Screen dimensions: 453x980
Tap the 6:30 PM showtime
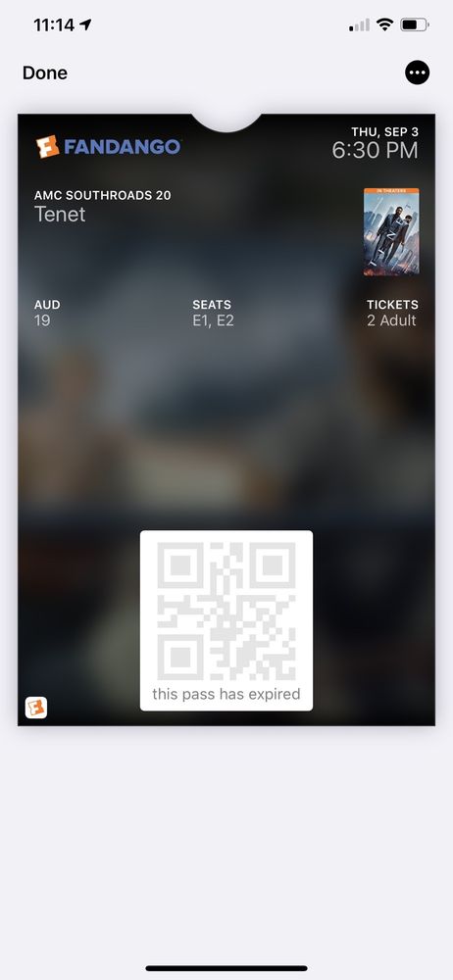click(375, 151)
